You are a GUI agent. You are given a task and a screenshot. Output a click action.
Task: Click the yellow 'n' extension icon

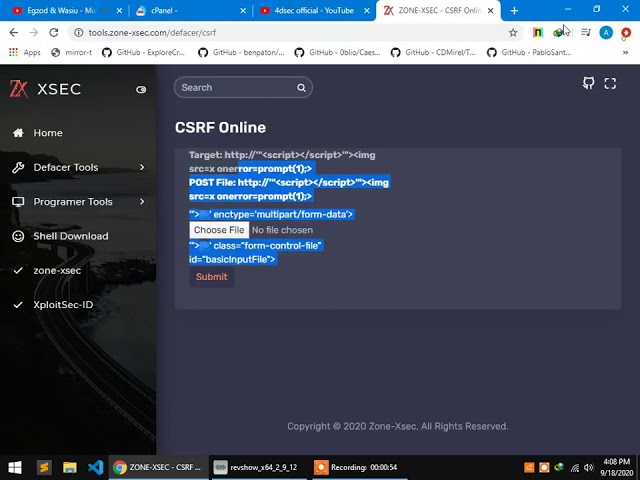(x=538, y=32)
